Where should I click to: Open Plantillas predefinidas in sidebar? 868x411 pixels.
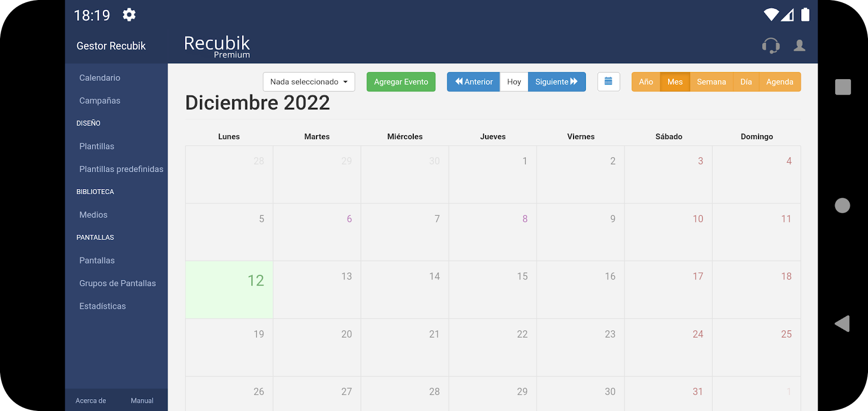click(121, 169)
